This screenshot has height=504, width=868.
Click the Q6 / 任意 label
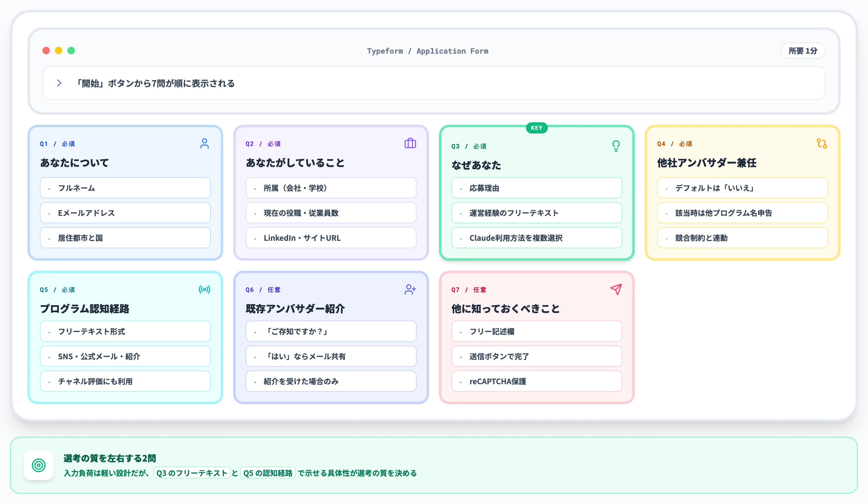coord(263,290)
